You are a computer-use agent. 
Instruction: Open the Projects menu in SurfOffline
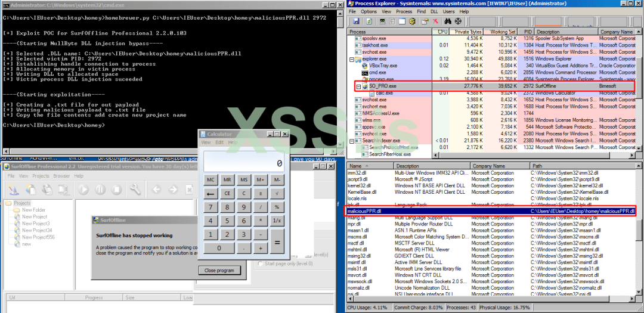click(x=41, y=176)
